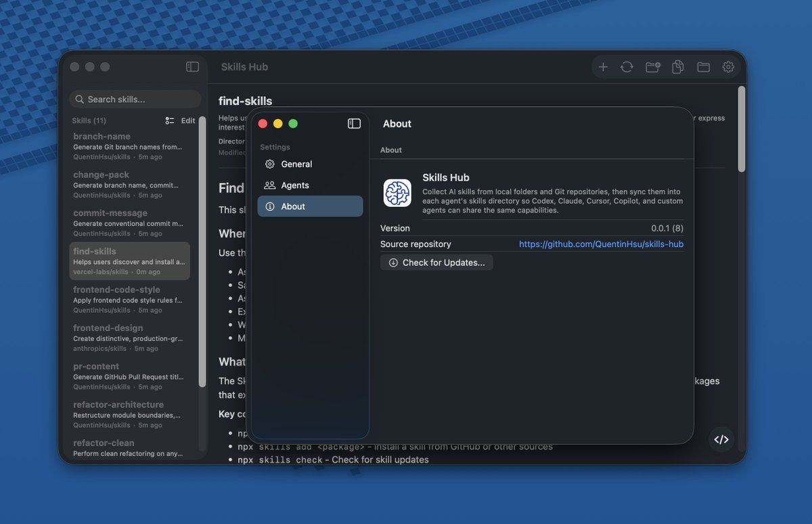Click the Skills Hub window title
Screen dimensions: 812x524
tap(244, 67)
